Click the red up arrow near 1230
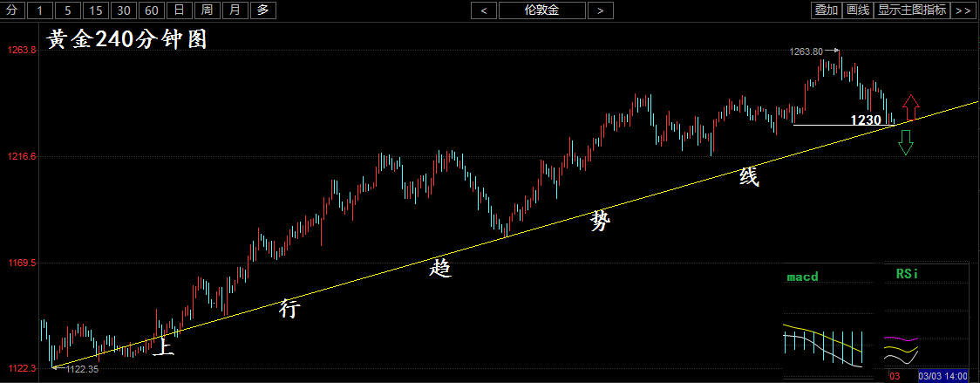Viewport: 980px width, 383px height. click(910, 107)
